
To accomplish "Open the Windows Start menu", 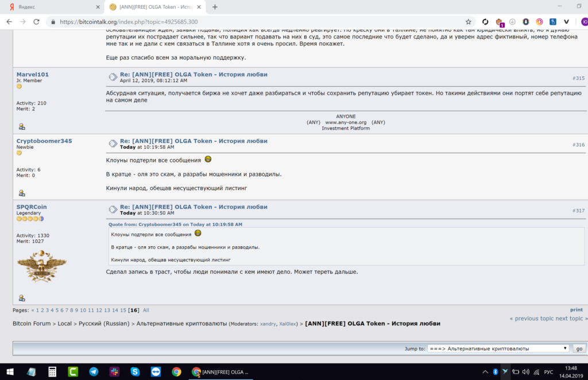I will pos(10,372).
